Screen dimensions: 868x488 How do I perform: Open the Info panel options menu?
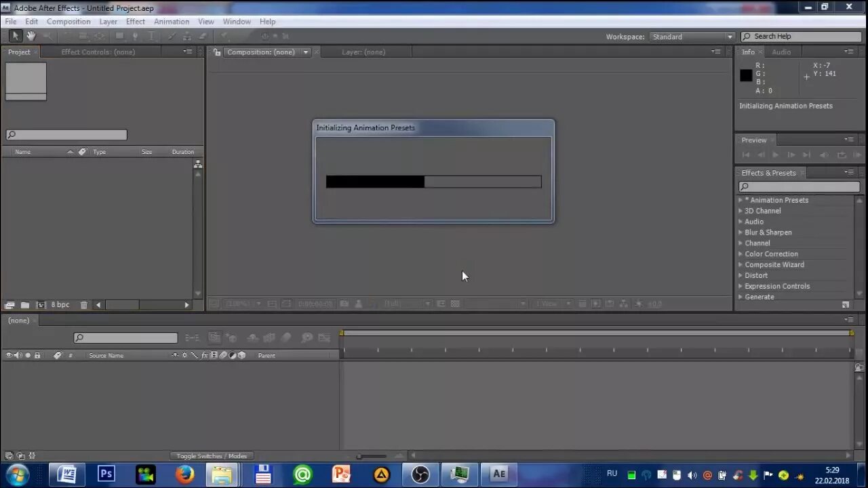point(848,52)
